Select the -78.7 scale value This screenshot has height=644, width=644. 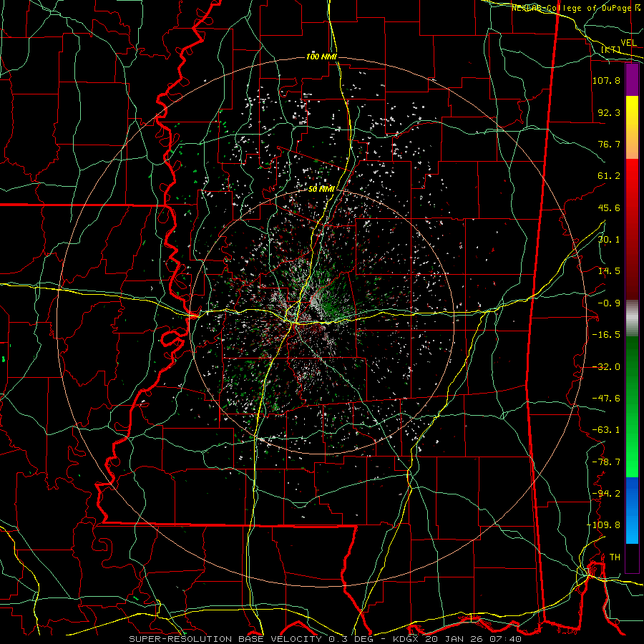(606, 462)
